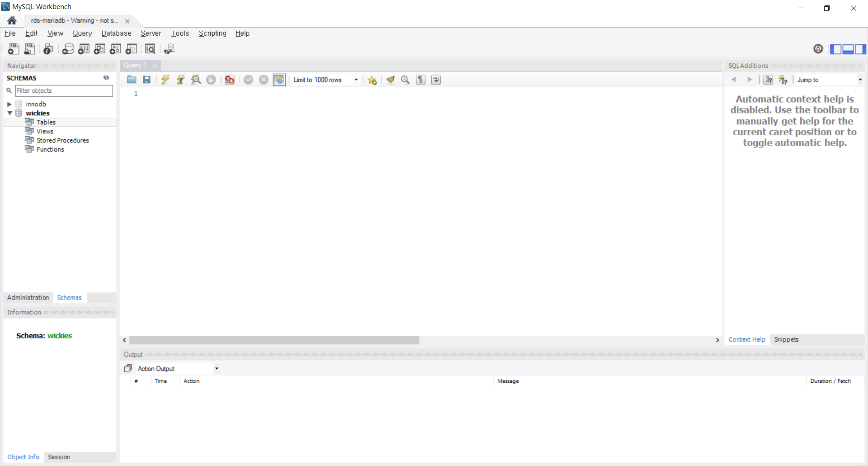Viewport: 868px width, 466px height.
Task: Click the Filter objects search field
Action: coord(64,90)
